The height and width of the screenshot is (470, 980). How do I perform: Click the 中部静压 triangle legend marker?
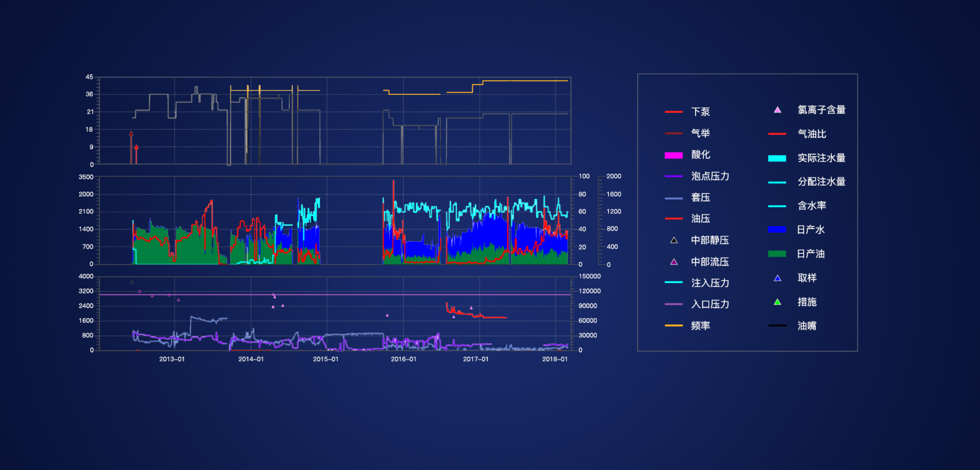[x=674, y=240]
